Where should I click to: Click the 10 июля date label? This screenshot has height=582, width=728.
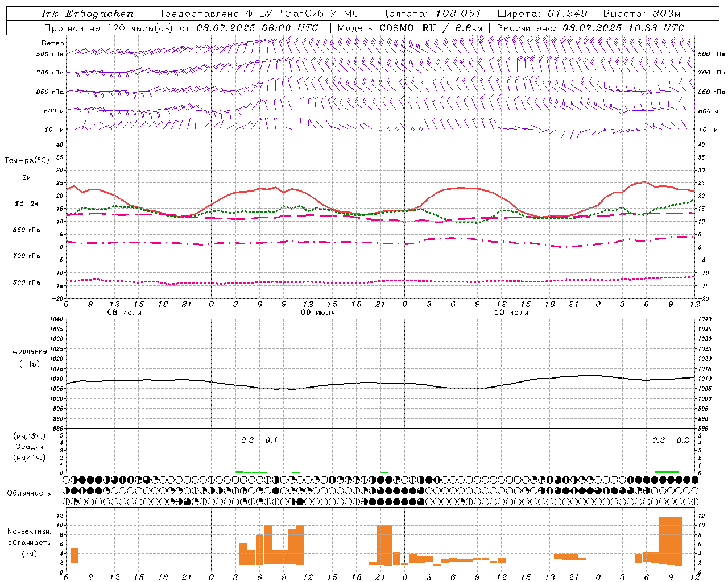(x=511, y=313)
